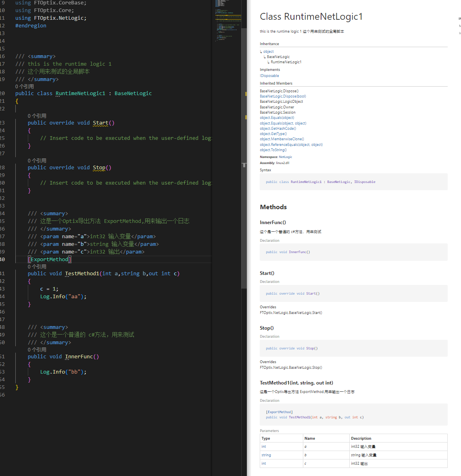Image resolution: width=461 pixels, height=476 pixels.
Task: Click int type link for parameter a
Action: (x=264, y=447)
